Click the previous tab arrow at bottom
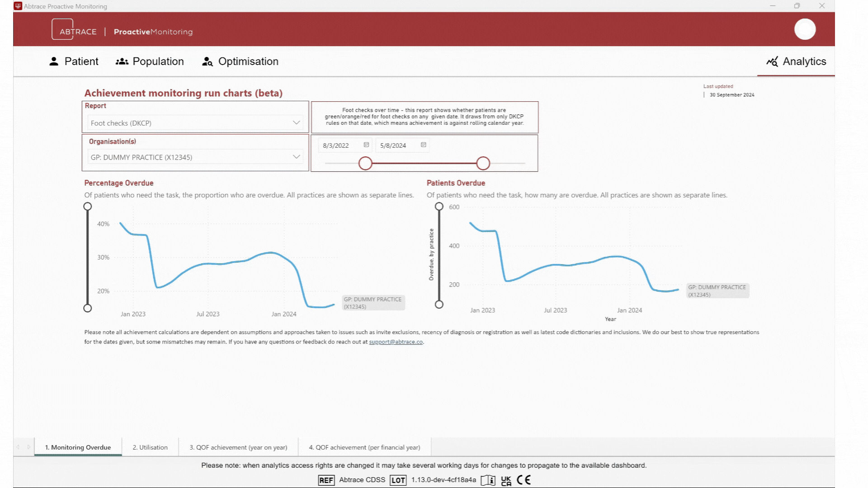 [x=18, y=447]
